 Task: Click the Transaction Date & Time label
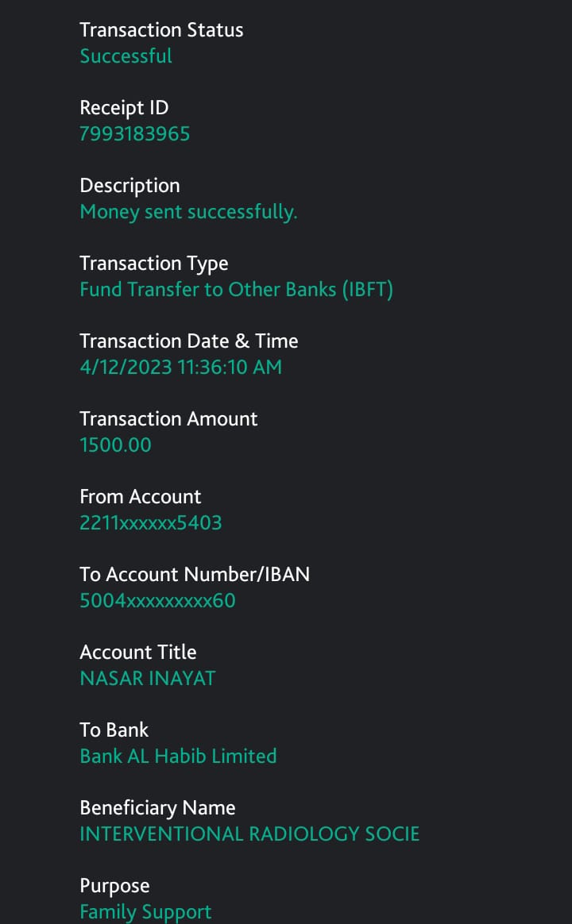click(x=188, y=341)
